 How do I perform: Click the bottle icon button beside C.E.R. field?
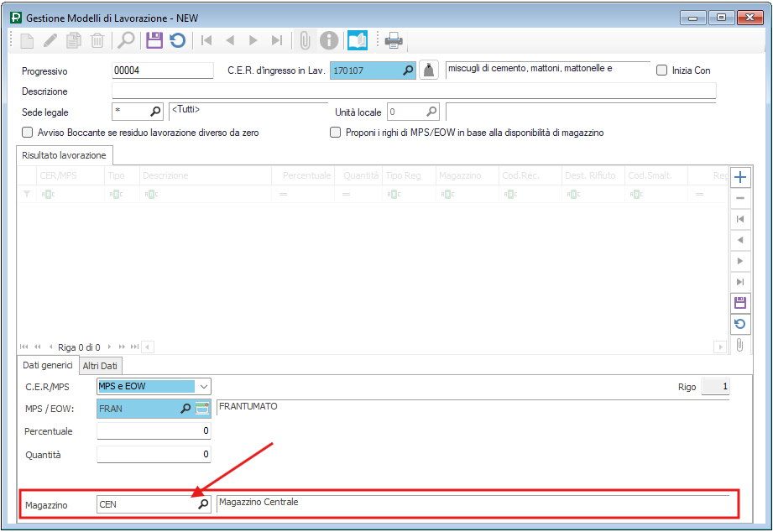tap(428, 71)
